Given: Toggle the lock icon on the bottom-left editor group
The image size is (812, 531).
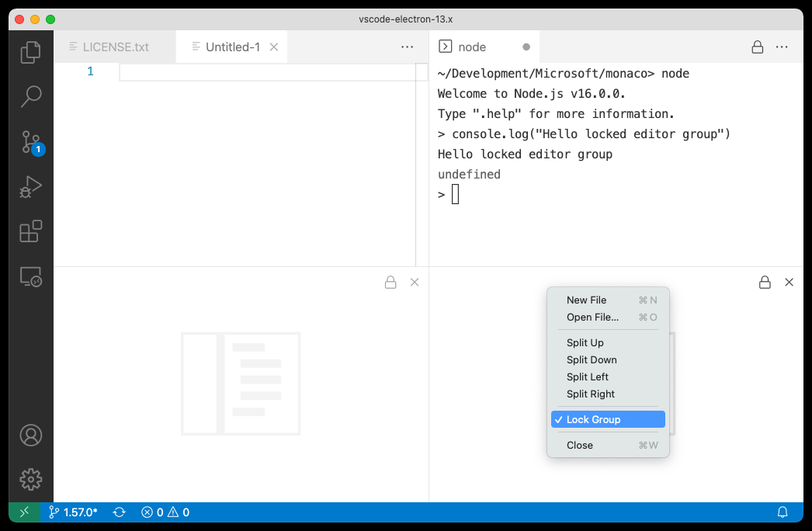Looking at the screenshot, I should point(390,282).
